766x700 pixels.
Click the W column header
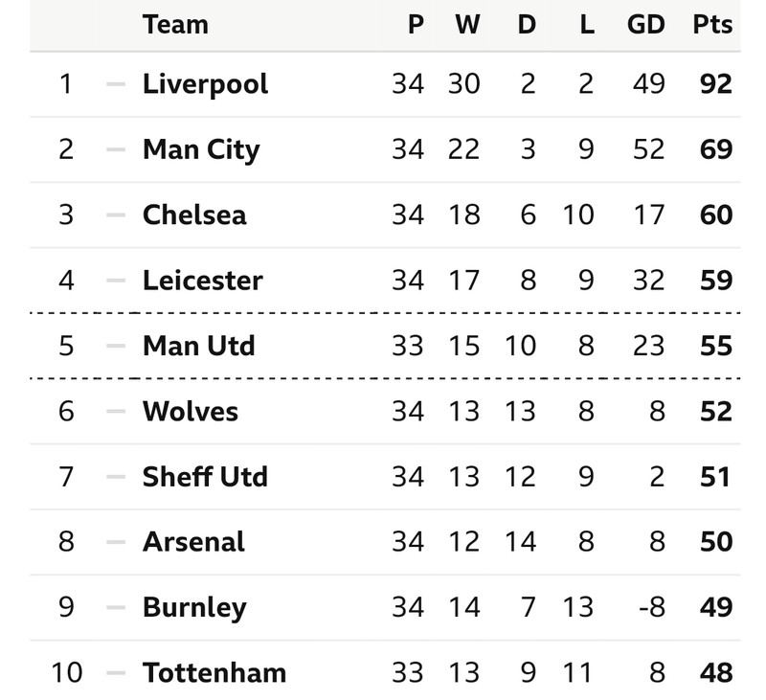coord(467,25)
